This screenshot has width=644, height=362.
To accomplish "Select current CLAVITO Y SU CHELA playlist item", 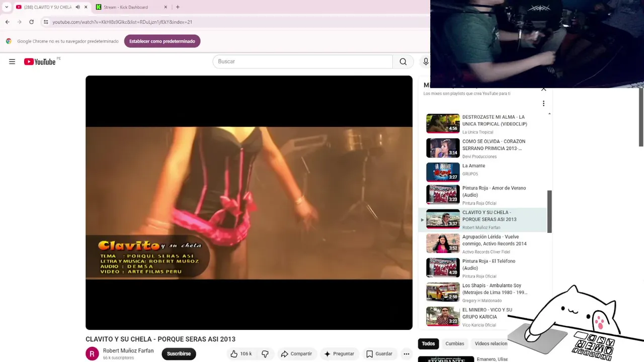I will point(482,220).
